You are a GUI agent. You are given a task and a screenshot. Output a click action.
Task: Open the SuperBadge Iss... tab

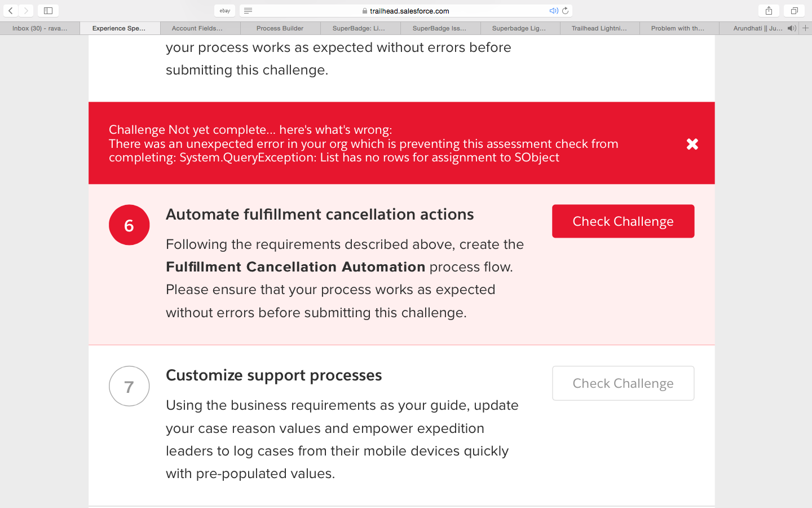(440, 28)
